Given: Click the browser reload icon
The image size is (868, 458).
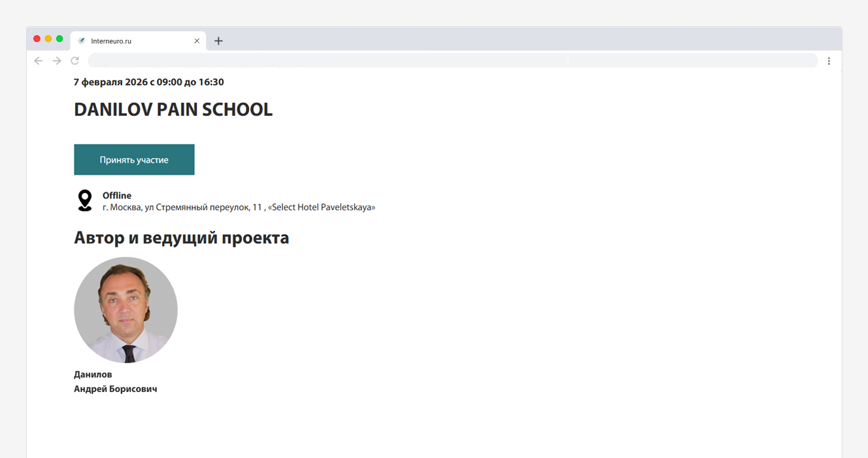Looking at the screenshot, I should (x=75, y=60).
